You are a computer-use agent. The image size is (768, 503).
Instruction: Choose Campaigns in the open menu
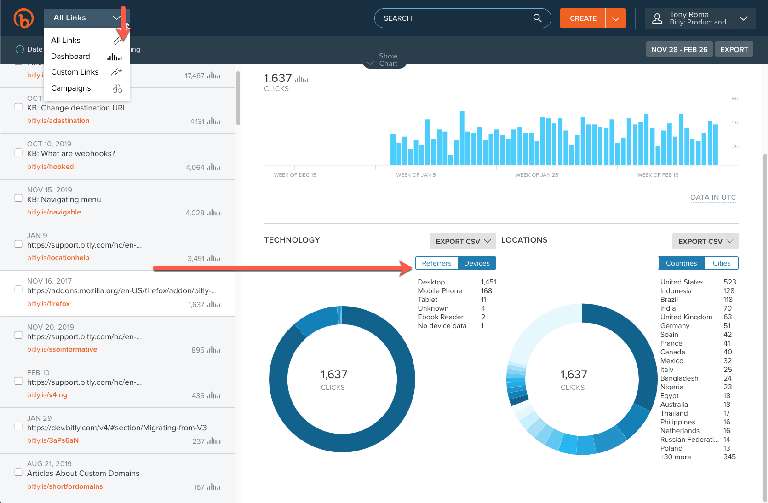click(x=86, y=89)
